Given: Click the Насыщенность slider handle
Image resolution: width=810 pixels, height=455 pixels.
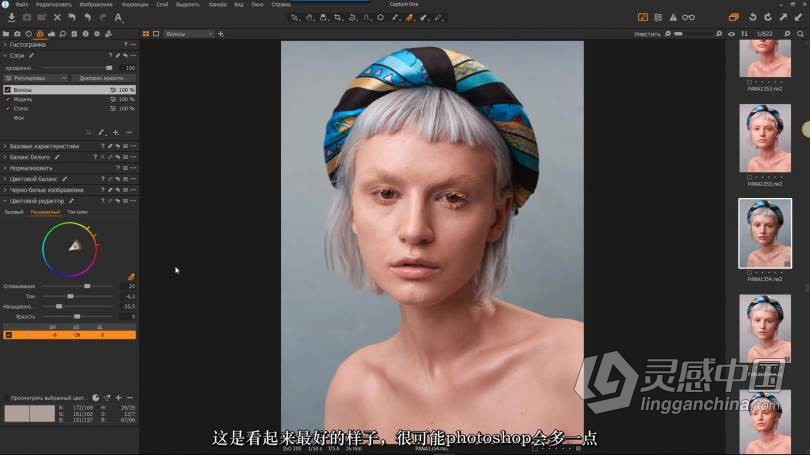Looking at the screenshot, I should coord(59,307).
